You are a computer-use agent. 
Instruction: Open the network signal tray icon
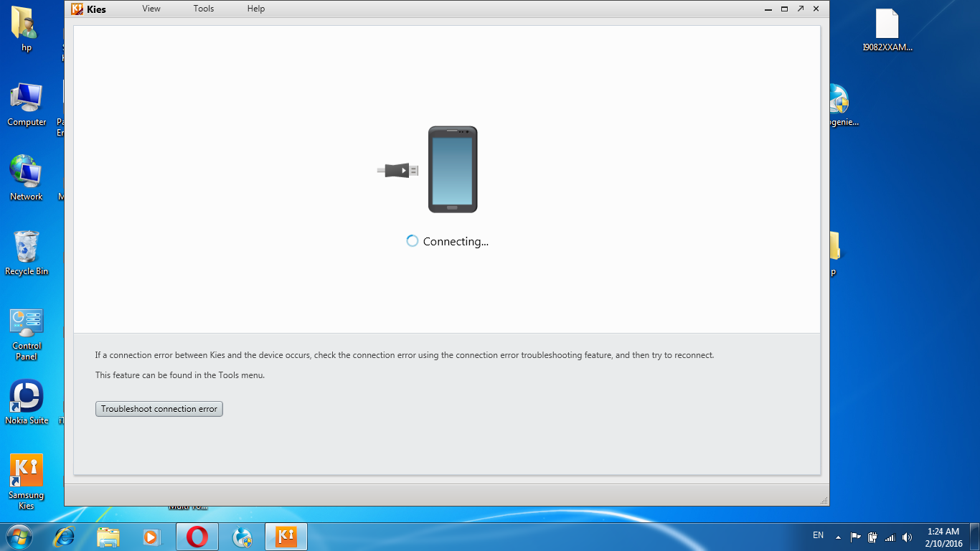point(890,537)
